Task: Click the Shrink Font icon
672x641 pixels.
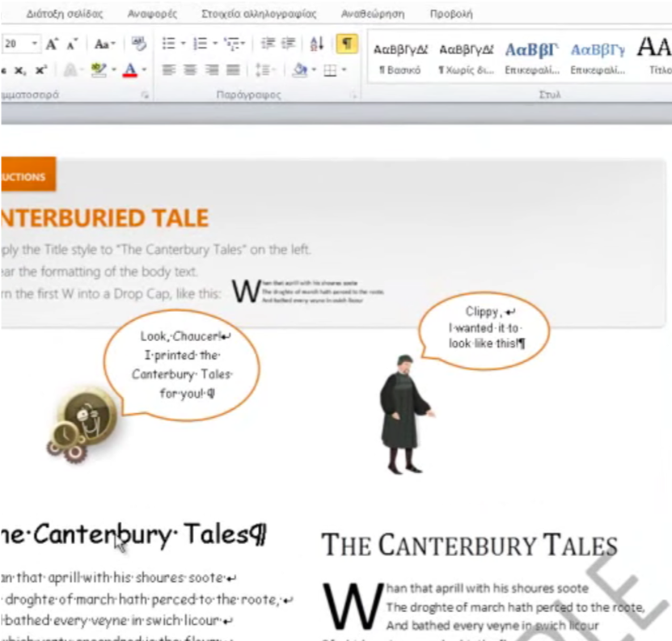Action: [72, 44]
